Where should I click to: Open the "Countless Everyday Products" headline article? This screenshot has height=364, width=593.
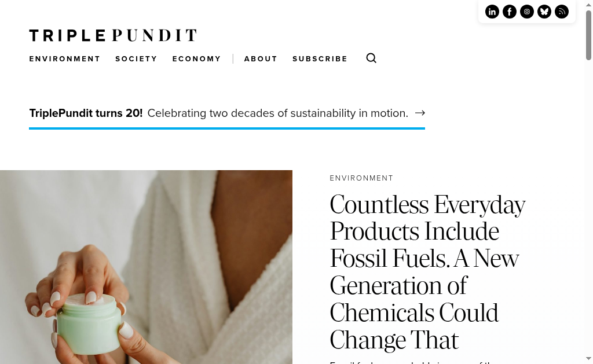pyautogui.click(x=427, y=271)
